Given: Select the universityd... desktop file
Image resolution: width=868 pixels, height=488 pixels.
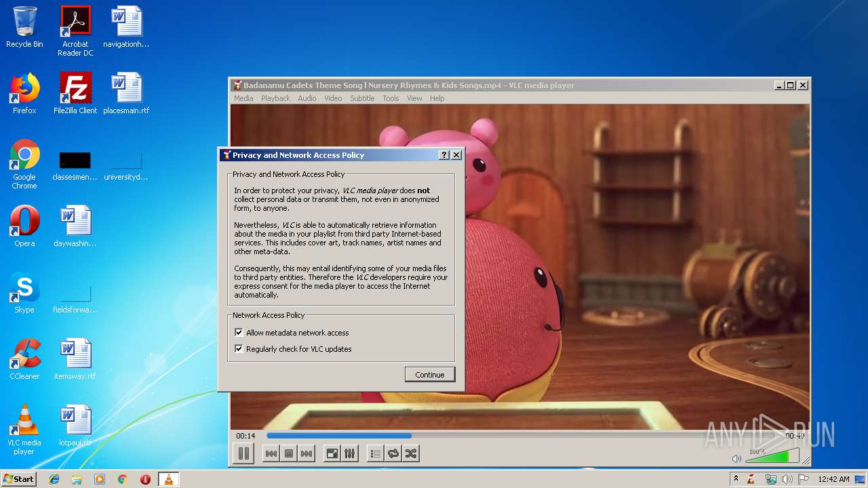Looking at the screenshot, I should 126,165.
